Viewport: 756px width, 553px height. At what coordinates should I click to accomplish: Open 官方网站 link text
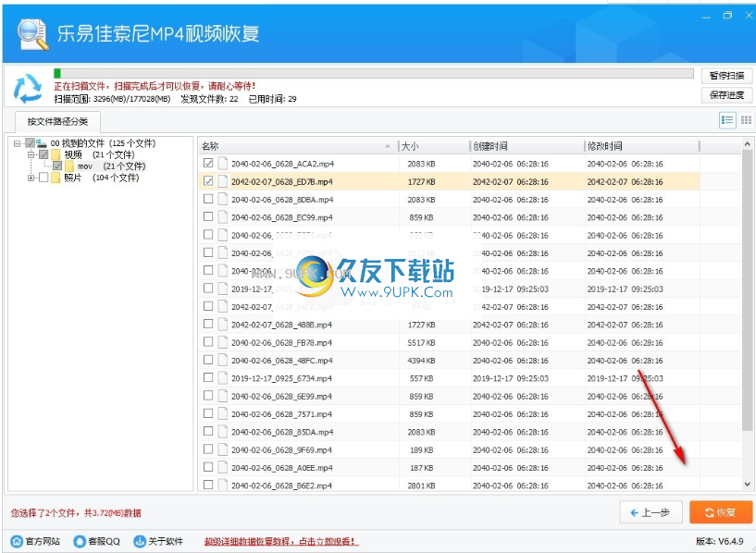43,541
